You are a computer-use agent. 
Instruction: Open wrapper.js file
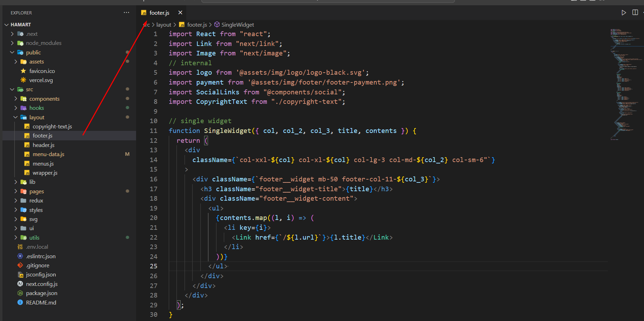(x=45, y=173)
